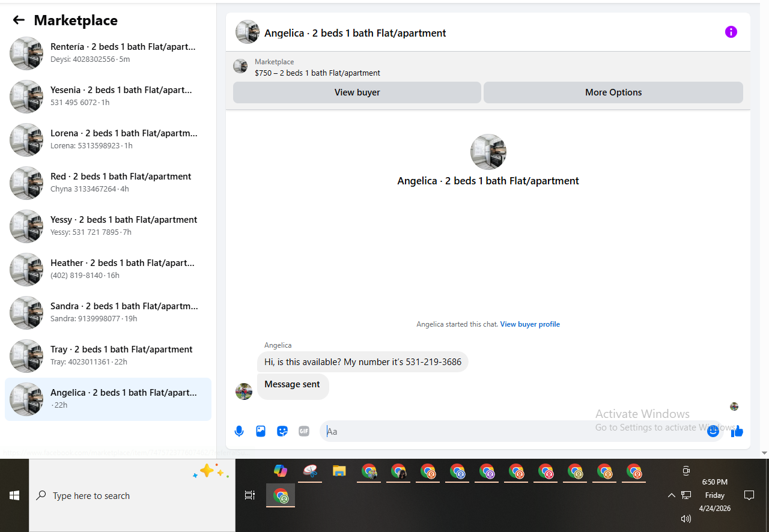Open Task View on the taskbar
This screenshot has width=769, height=532.
tap(250, 495)
